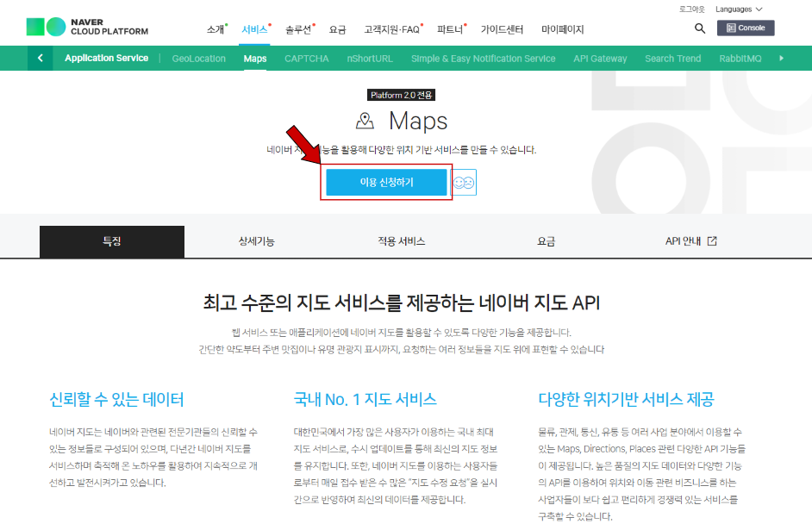
Task: Open the 서비스 menu
Action: pos(255,29)
